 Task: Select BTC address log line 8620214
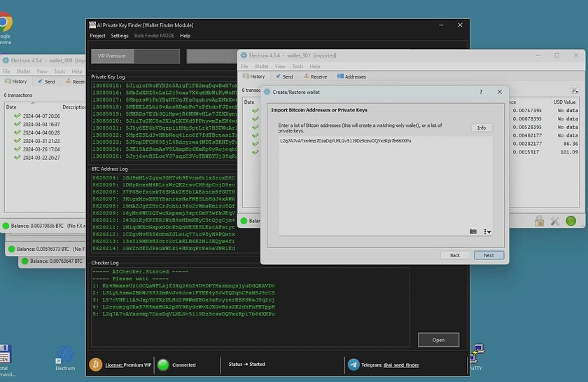[x=164, y=248]
